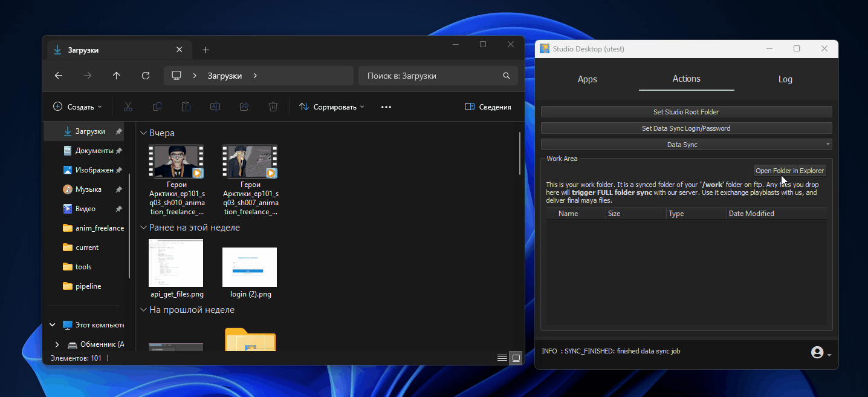868x397 pixels.
Task: Add a new Explorer tab with plus
Action: pyautogui.click(x=206, y=50)
